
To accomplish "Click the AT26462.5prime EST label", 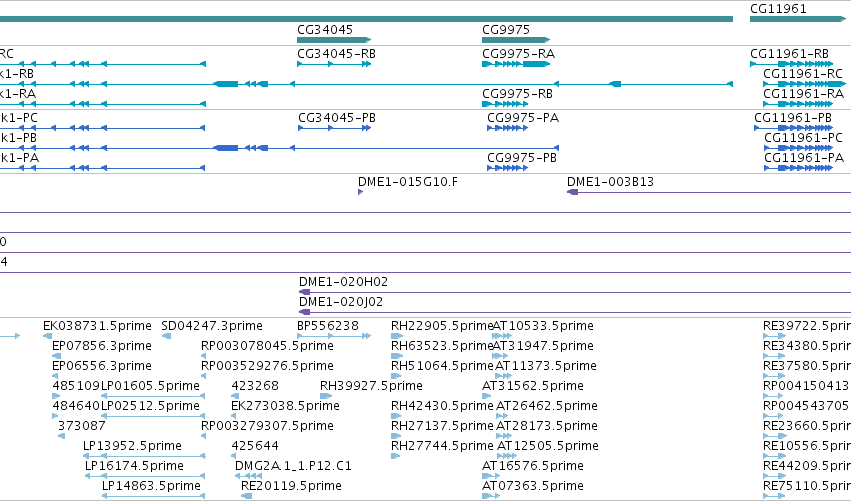I will click(547, 406).
